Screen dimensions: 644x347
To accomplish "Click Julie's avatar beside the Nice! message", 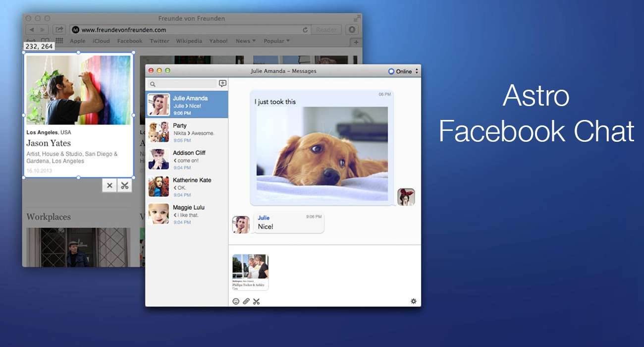I will pyautogui.click(x=241, y=225).
